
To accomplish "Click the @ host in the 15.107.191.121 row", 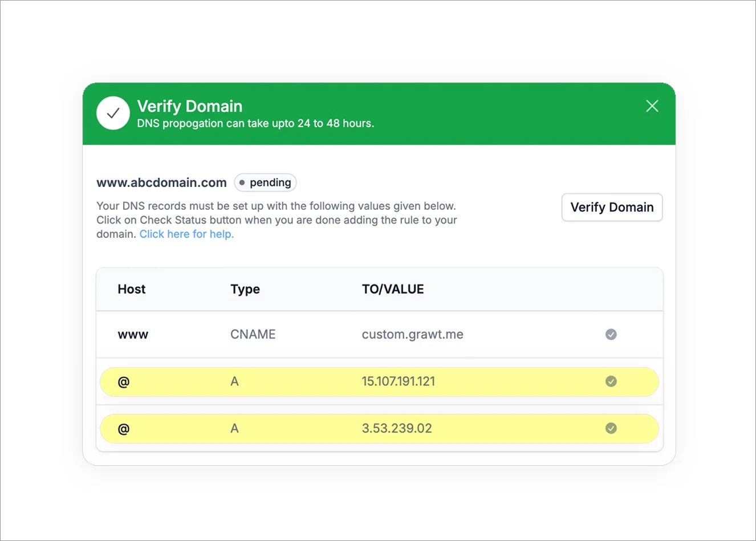I will 124,382.
